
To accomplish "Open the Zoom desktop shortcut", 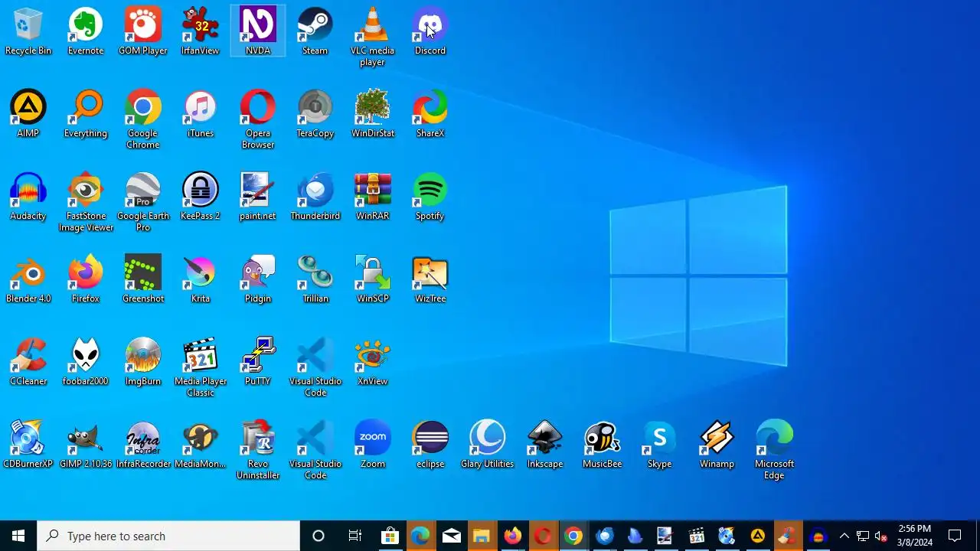I will 373,445.
